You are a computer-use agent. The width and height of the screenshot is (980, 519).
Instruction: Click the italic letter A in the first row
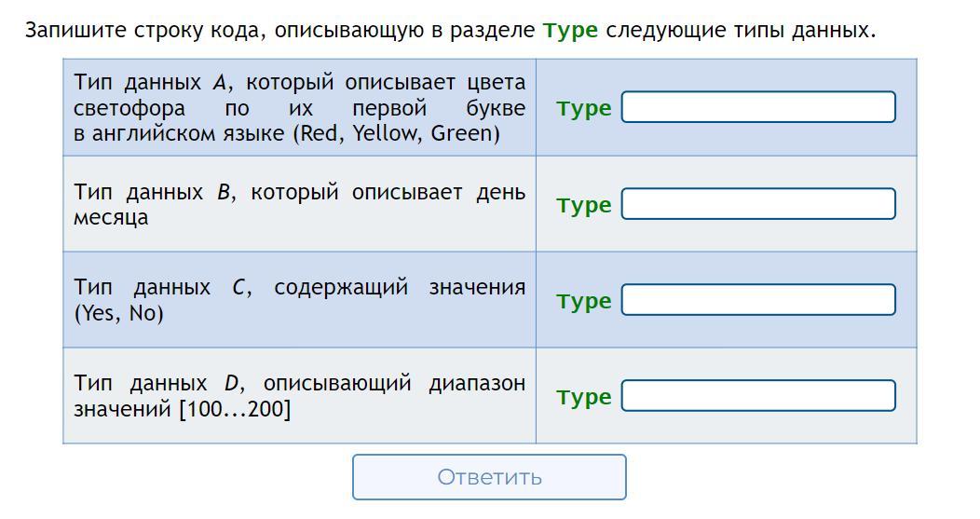(x=220, y=83)
